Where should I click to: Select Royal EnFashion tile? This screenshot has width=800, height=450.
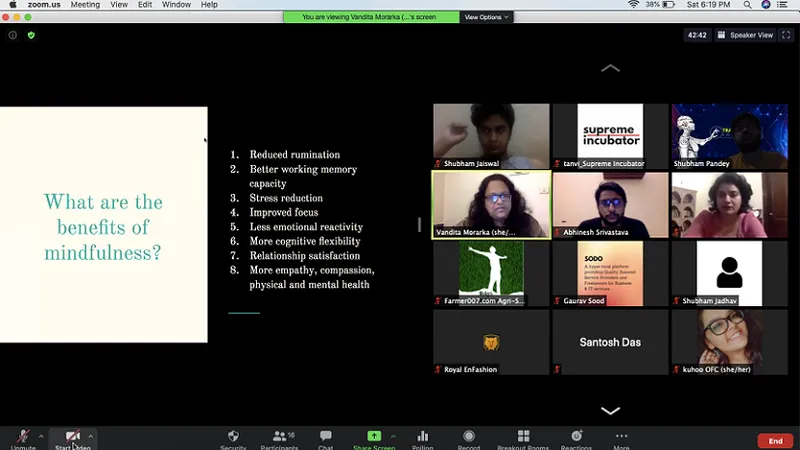tap(491, 342)
